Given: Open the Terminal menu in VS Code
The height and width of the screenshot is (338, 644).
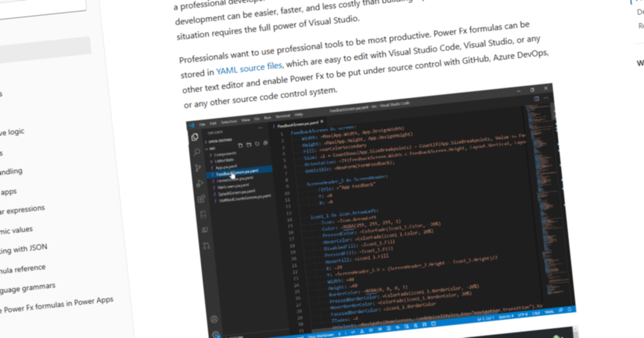Looking at the screenshot, I should (x=283, y=116).
